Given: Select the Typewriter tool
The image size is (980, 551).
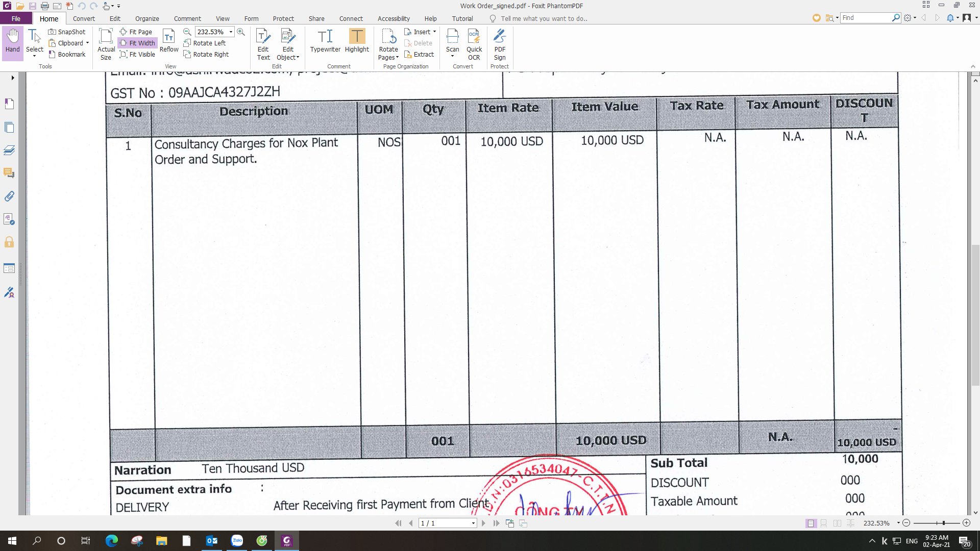Looking at the screenshot, I should (325, 41).
